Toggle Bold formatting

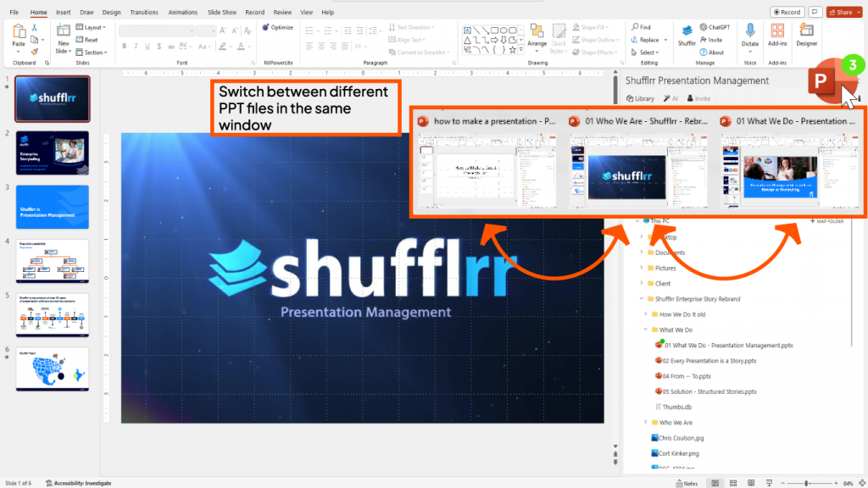tap(125, 47)
